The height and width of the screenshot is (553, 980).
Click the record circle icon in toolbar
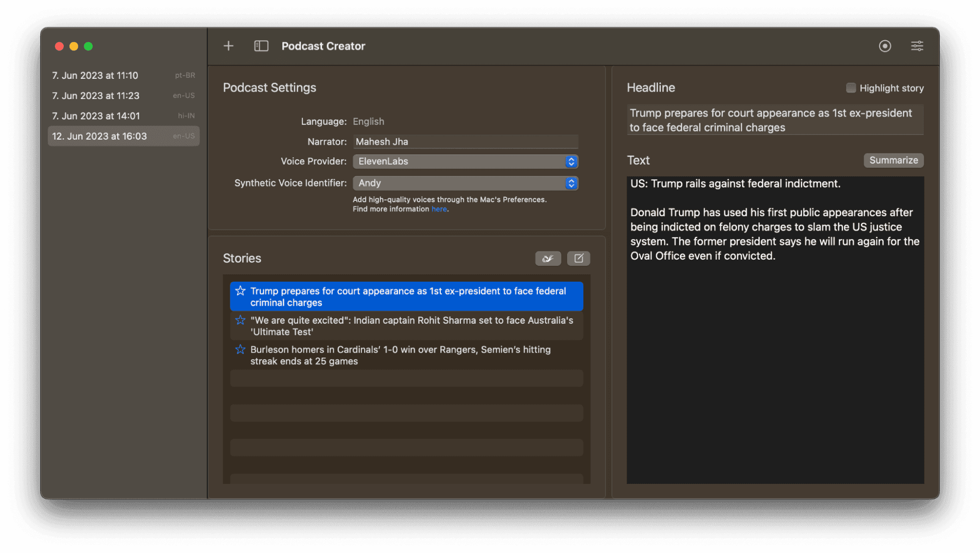point(884,46)
